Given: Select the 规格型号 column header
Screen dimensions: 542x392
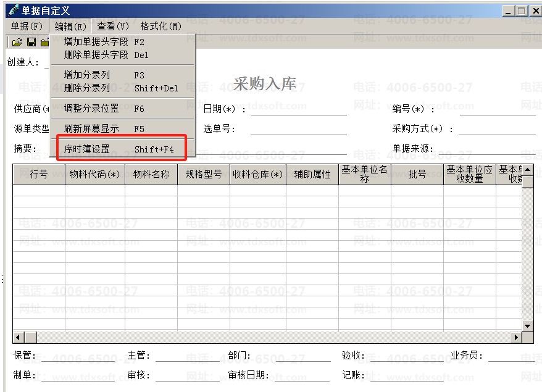Looking at the screenshot, I should click(204, 174).
